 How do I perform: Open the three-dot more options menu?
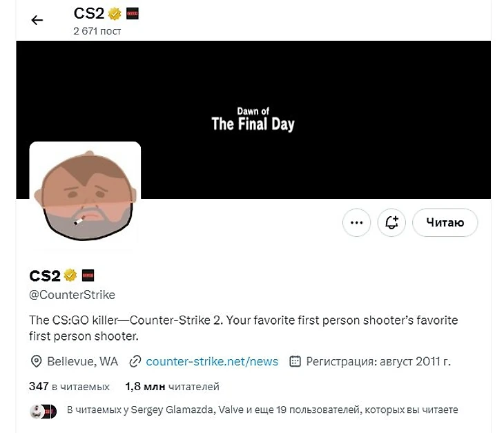point(356,222)
